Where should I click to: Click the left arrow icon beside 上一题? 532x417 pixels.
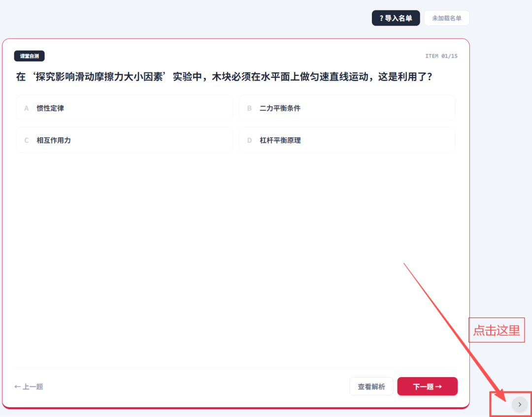[x=18, y=386]
